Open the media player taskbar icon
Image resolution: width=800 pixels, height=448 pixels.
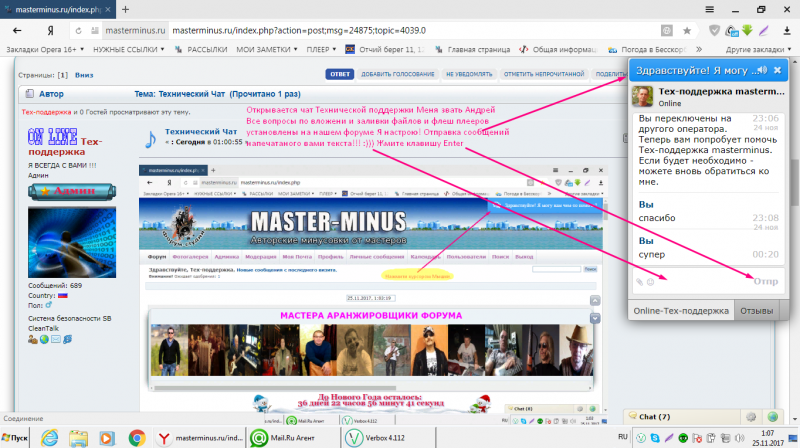coord(107,438)
